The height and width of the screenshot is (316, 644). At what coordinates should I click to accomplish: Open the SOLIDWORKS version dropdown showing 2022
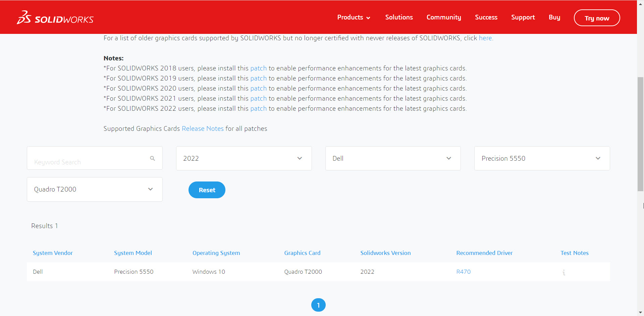tap(244, 158)
